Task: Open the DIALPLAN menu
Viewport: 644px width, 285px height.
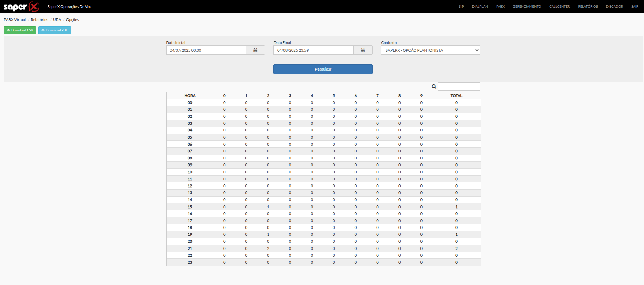Action: (x=480, y=7)
